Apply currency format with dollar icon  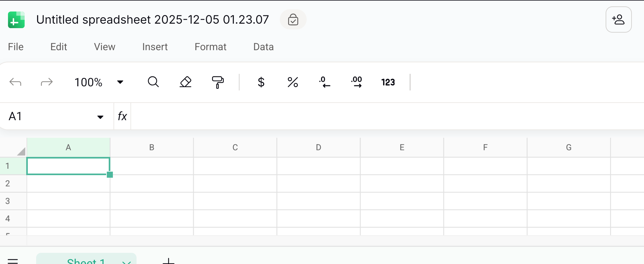click(x=261, y=82)
